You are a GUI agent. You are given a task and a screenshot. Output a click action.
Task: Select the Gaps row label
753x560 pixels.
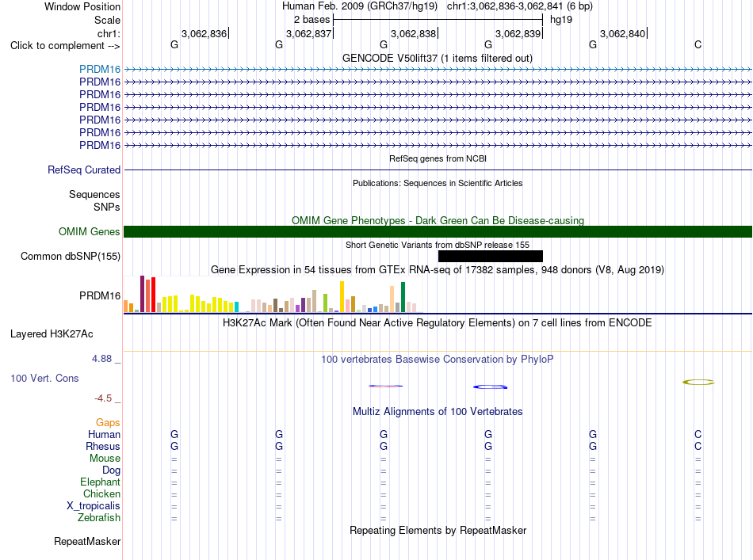pyautogui.click(x=108, y=422)
